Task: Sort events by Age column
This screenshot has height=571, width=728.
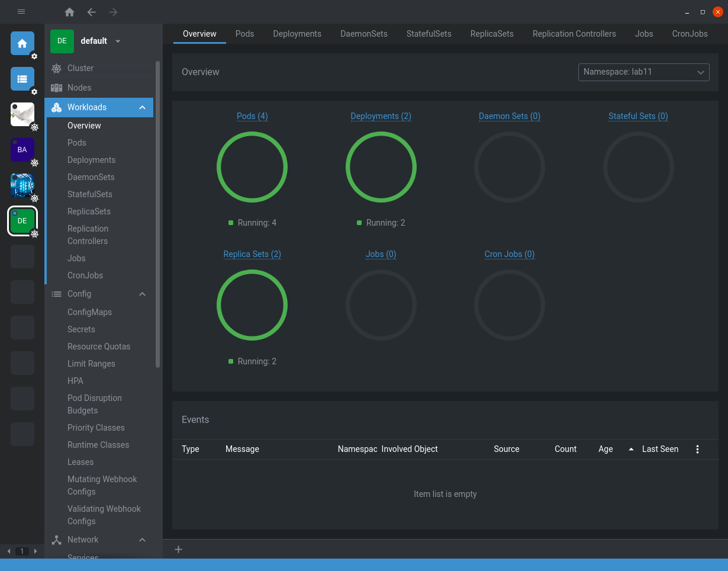Action: (x=605, y=449)
